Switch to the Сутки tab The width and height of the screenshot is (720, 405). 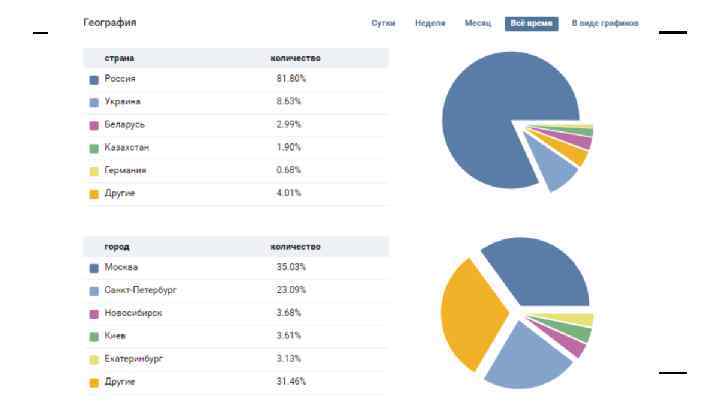(x=383, y=23)
